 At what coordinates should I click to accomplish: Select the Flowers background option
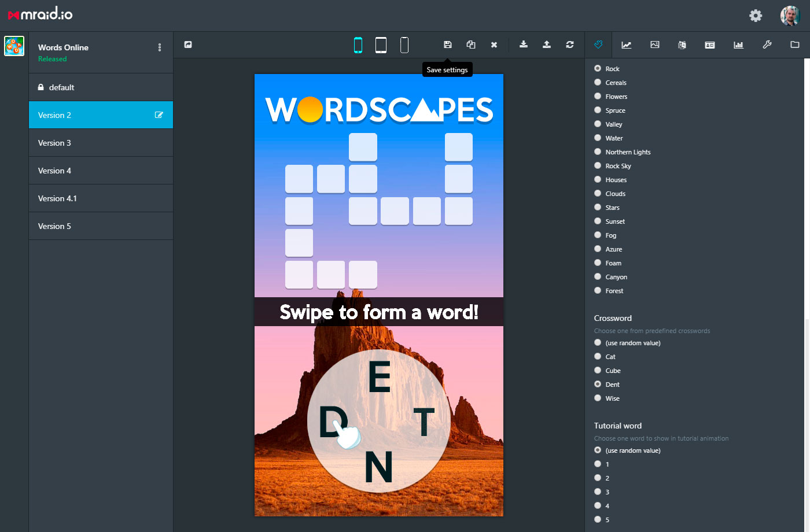[x=598, y=96]
